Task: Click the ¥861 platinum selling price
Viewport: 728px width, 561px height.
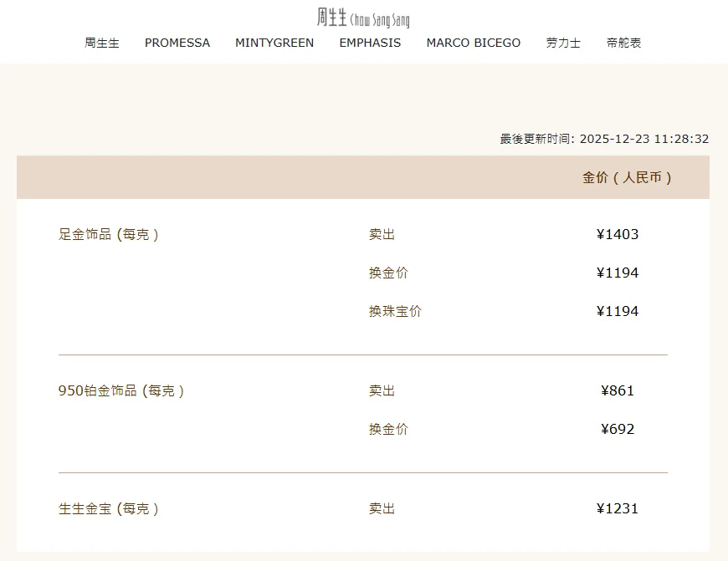Action: 618,390
